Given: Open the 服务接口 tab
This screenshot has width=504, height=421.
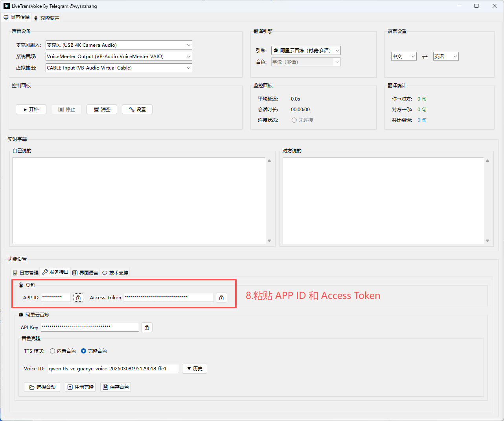Looking at the screenshot, I should coord(55,272).
